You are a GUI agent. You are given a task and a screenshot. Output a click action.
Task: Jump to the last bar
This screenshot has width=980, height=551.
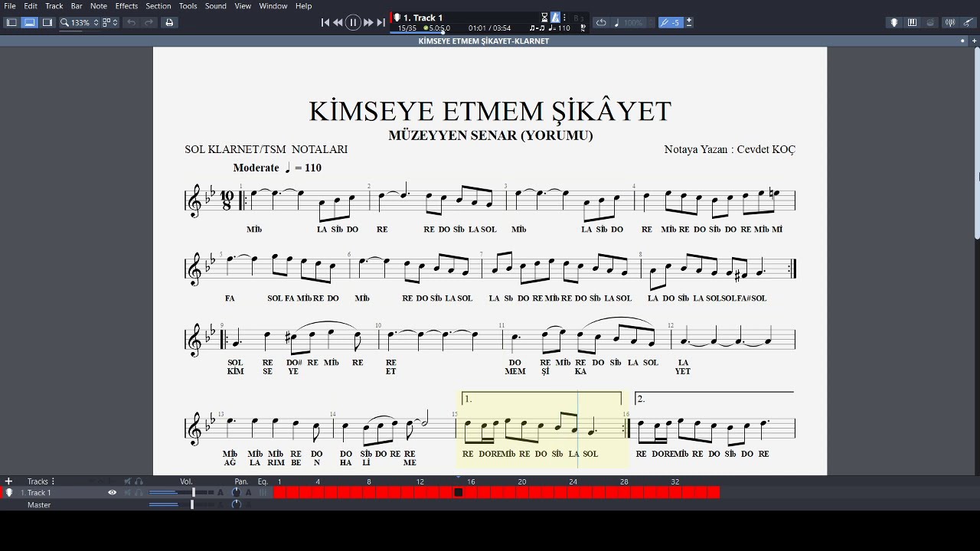[381, 23]
